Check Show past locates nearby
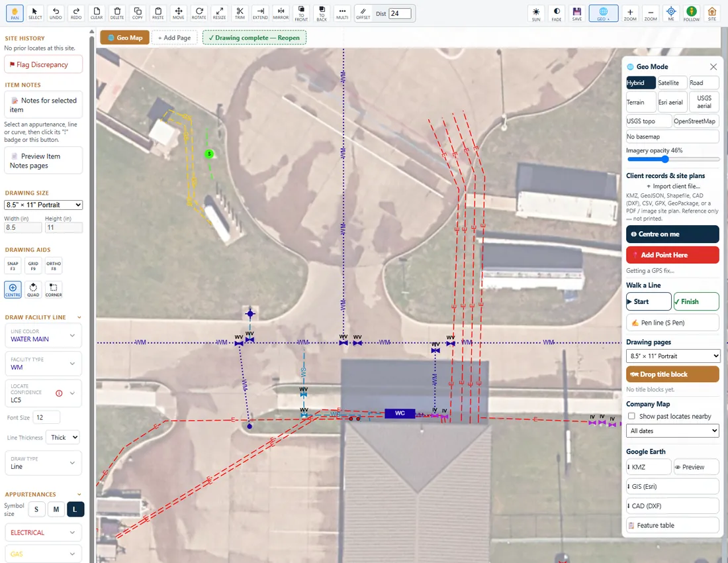This screenshot has width=728, height=563. coord(631,416)
